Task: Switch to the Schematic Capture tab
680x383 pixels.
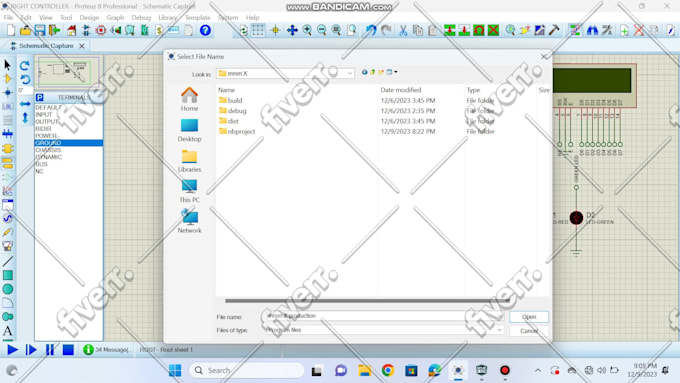Action: click(x=46, y=46)
